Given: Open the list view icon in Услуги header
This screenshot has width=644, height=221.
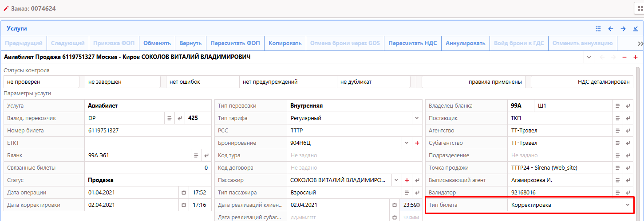Looking at the screenshot, I should pos(598,29).
